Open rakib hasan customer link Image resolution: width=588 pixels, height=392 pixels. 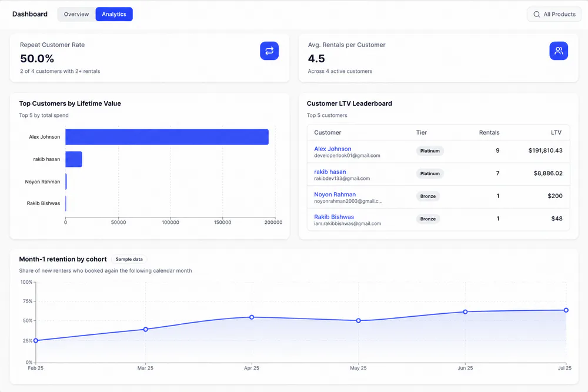tap(330, 172)
